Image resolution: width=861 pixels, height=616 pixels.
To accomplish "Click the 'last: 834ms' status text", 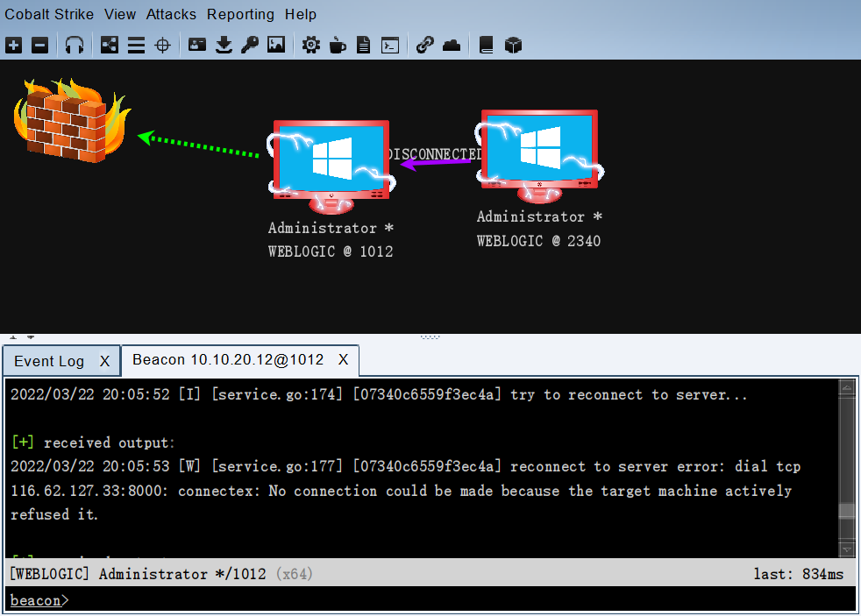I will tap(799, 574).
